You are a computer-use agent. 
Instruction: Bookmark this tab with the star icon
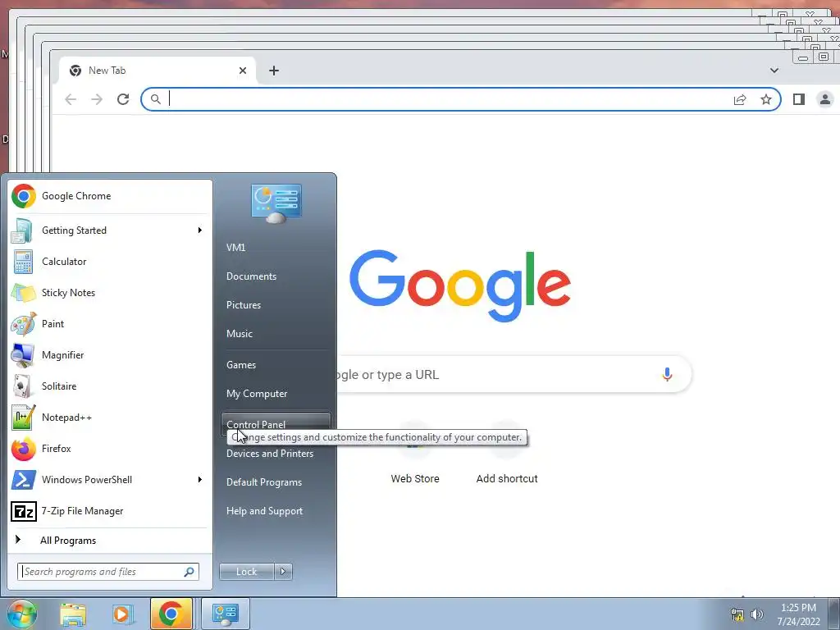(x=766, y=99)
